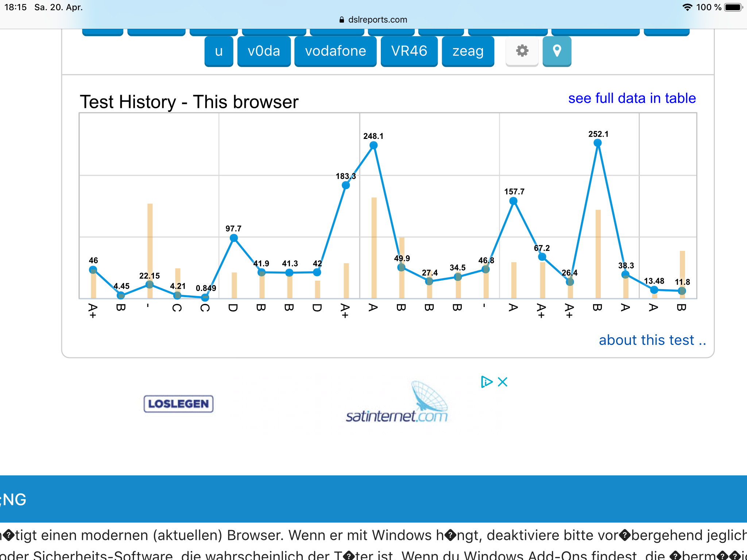The image size is (747, 560).
Task: Click the AdChoices triangle icon
Action: point(487,382)
